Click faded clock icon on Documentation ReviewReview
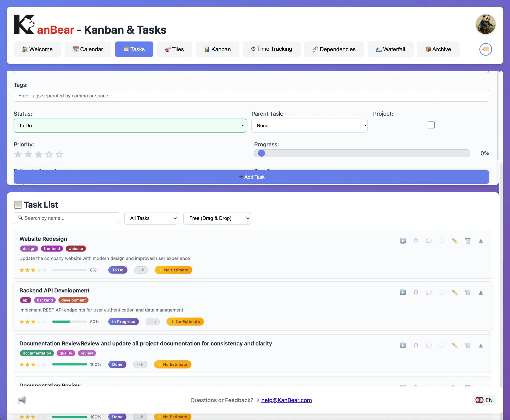Screen dimensions: 510x420 coord(442,345)
